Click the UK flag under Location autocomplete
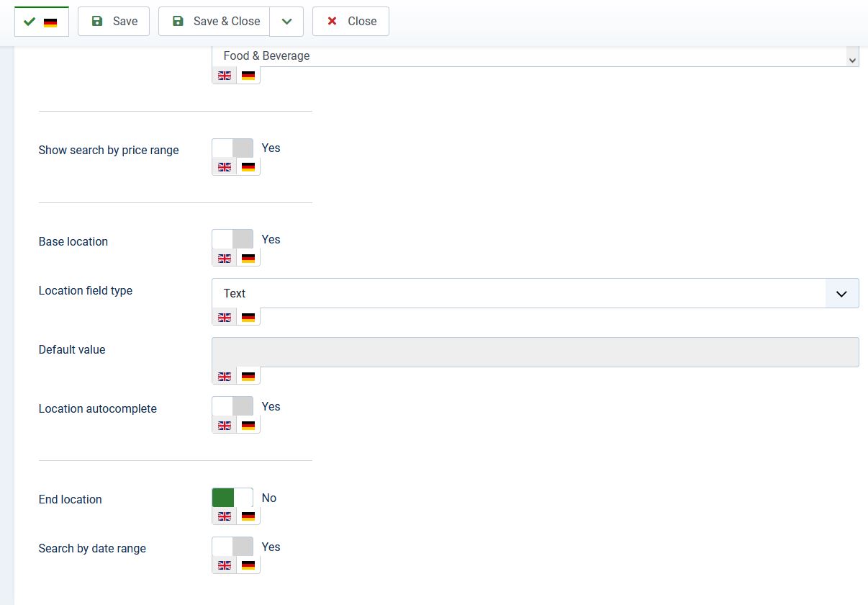Screen dimensions: 868x605 coord(225,426)
